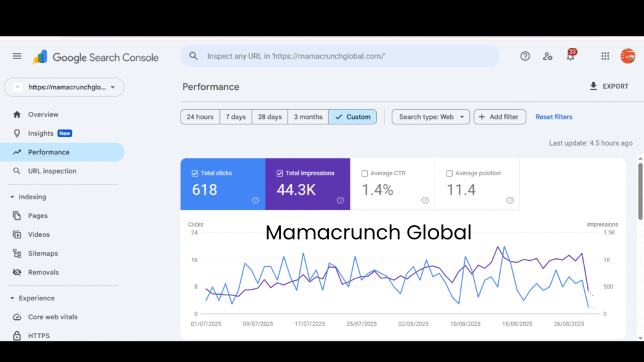Open the hamburger main menu

click(x=17, y=56)
